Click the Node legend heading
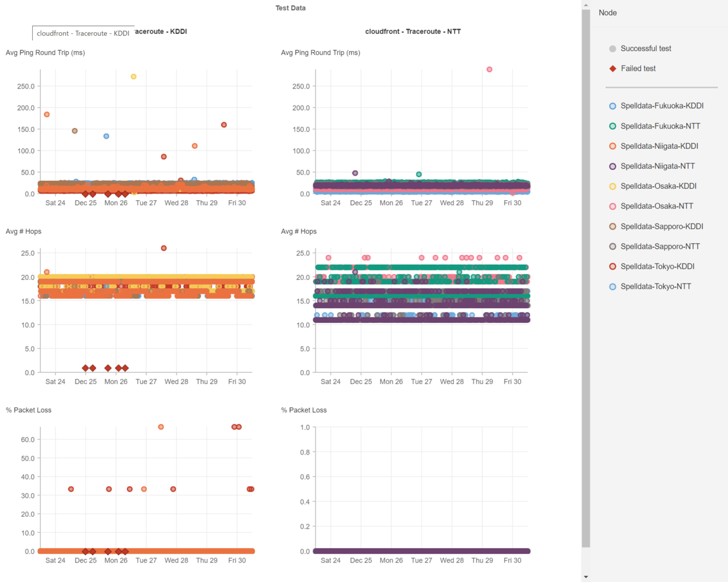The width and height of the screenshot is (728, 582). [x=608, y=13]
